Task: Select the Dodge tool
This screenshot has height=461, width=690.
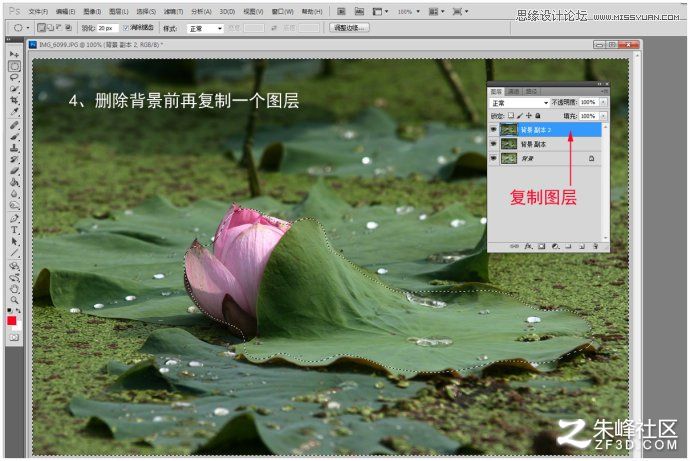Action: [14, 205]
